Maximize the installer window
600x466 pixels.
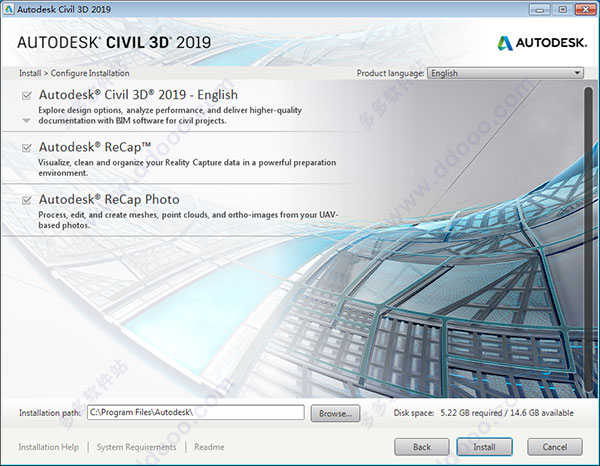pyautogui.click(x=561, y=9)
